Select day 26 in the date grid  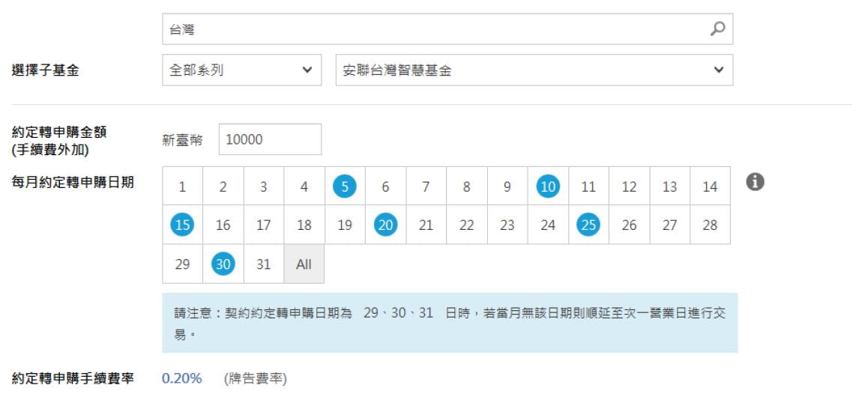coord(629,225)
